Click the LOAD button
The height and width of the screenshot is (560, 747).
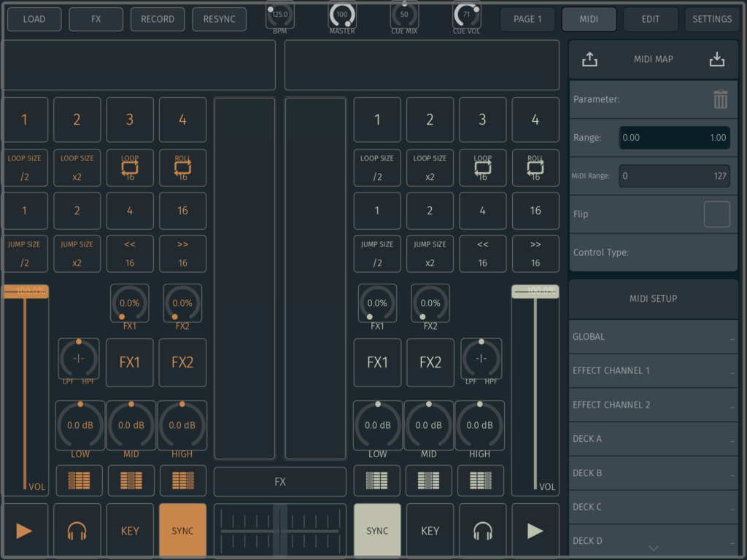tap(34, 19)
